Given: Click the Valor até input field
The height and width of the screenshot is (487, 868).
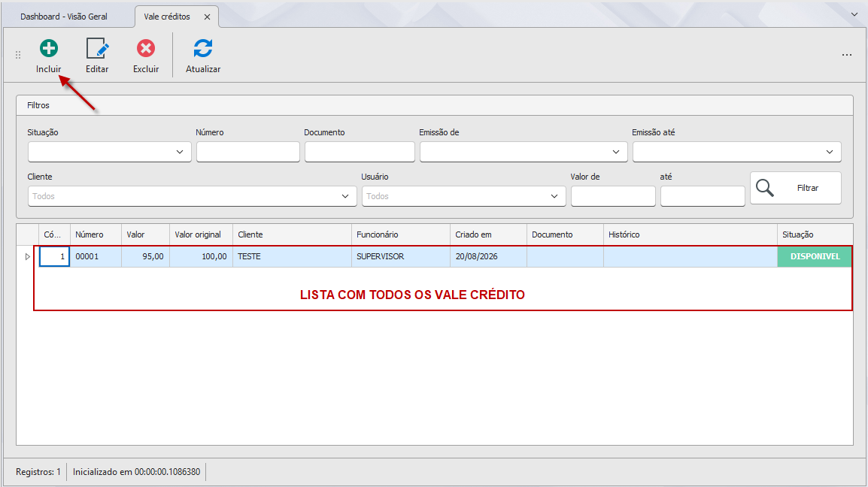Looking at the screenshot, I should (703, 196).
